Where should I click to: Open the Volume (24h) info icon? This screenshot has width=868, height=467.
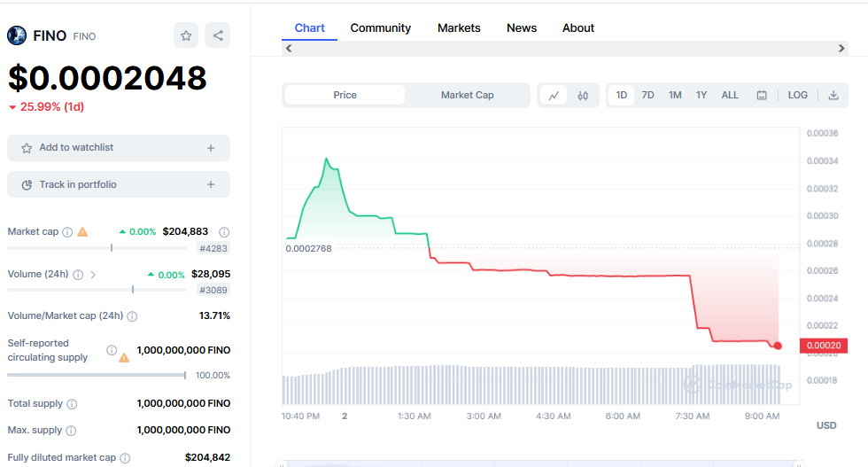78,275
